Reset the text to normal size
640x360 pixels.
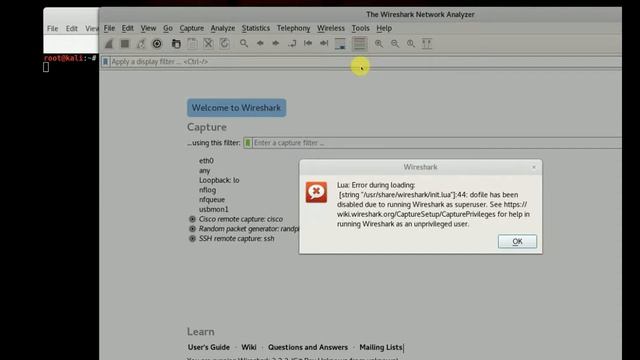point(411,44)
